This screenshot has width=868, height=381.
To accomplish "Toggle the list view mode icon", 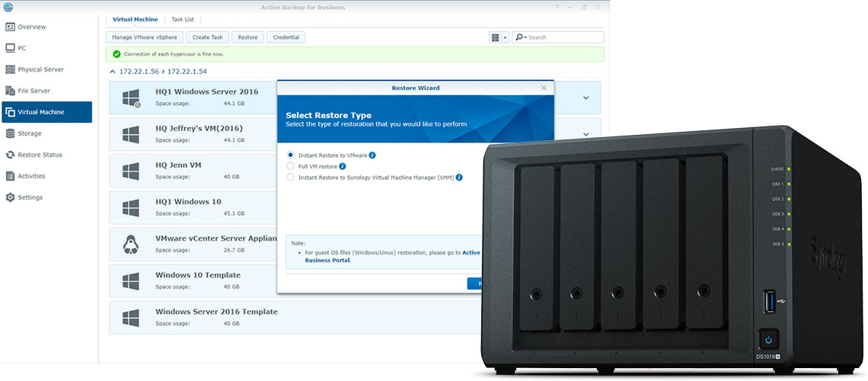I will pyautogui.click(x=496, y=37).
